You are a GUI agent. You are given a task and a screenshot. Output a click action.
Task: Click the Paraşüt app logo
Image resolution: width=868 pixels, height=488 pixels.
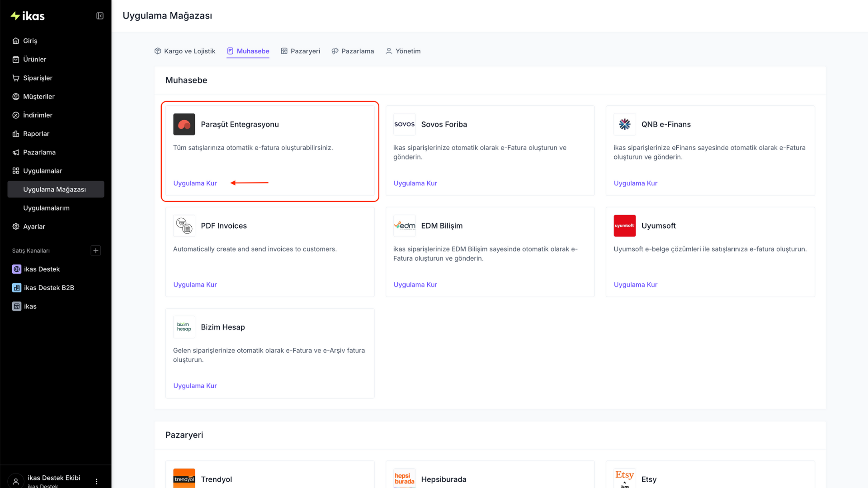(x=184, y=124)
